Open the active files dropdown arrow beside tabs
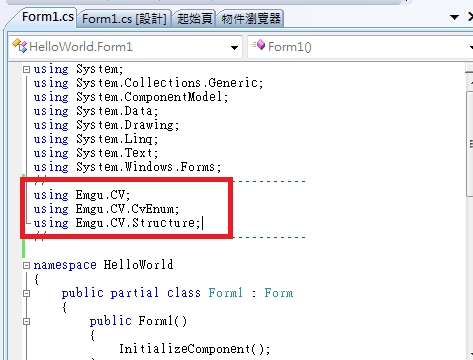This screenshot has height=360, width=473. coord(454,17)
